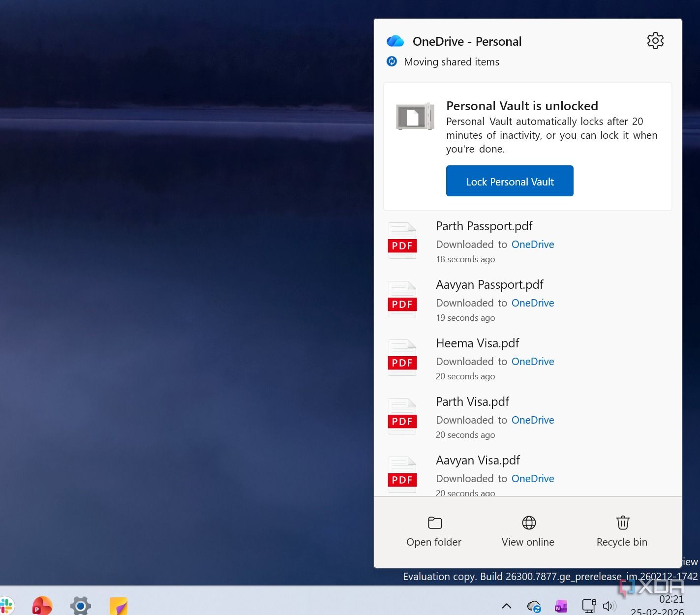700x615 pixels.
Task: Click the OneDrive sync icon in system tray
Action: pyautogui.click(x=534, y=606)
